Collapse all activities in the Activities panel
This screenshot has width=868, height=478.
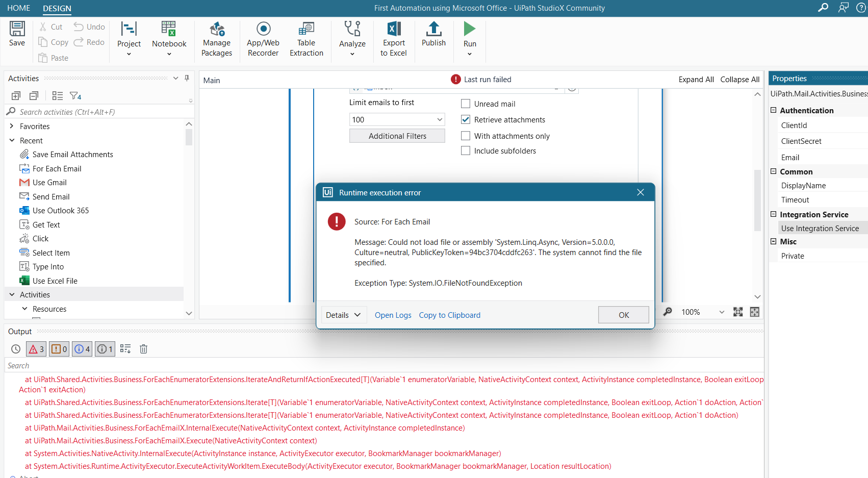[x=34, y=96]
